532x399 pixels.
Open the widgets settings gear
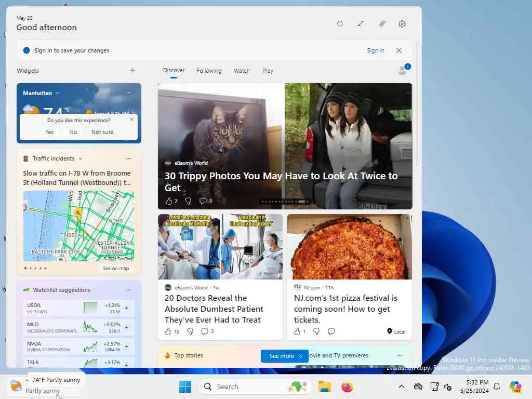(402, 24)
